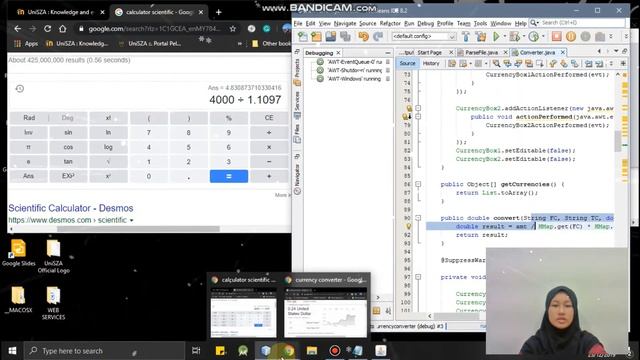This screenshot has width=640, height=360.
Task: Click the magnifier Find icon in editor toolbar
Action: tap(496, 64)
